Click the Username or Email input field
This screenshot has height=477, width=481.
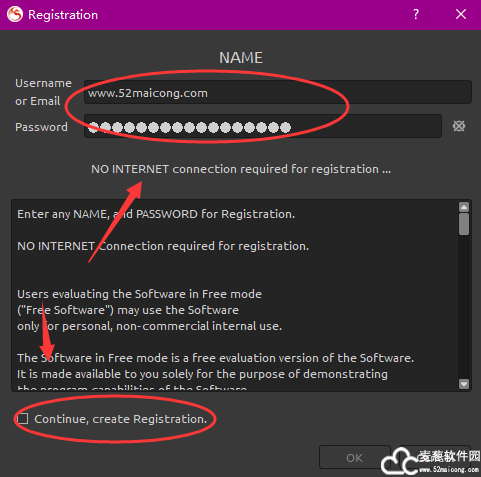[278, 92]
